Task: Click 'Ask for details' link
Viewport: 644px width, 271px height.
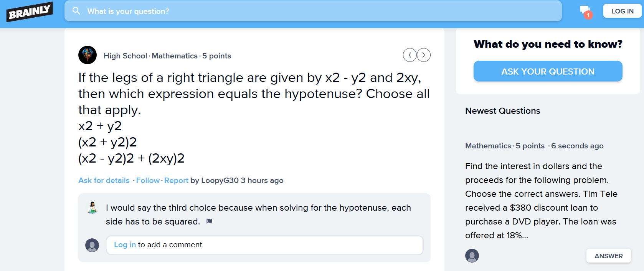Action: 104,180
